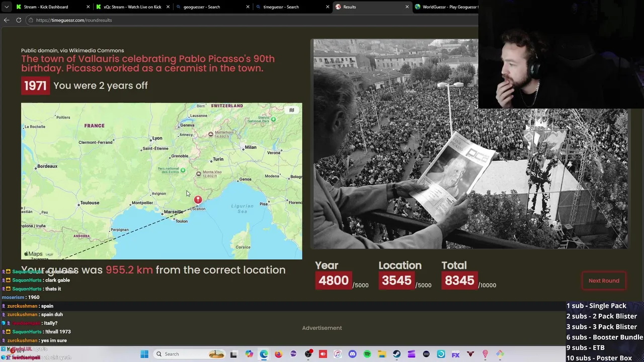
Task: Open the Apple Maps Legal link
Action: [49, 255]
